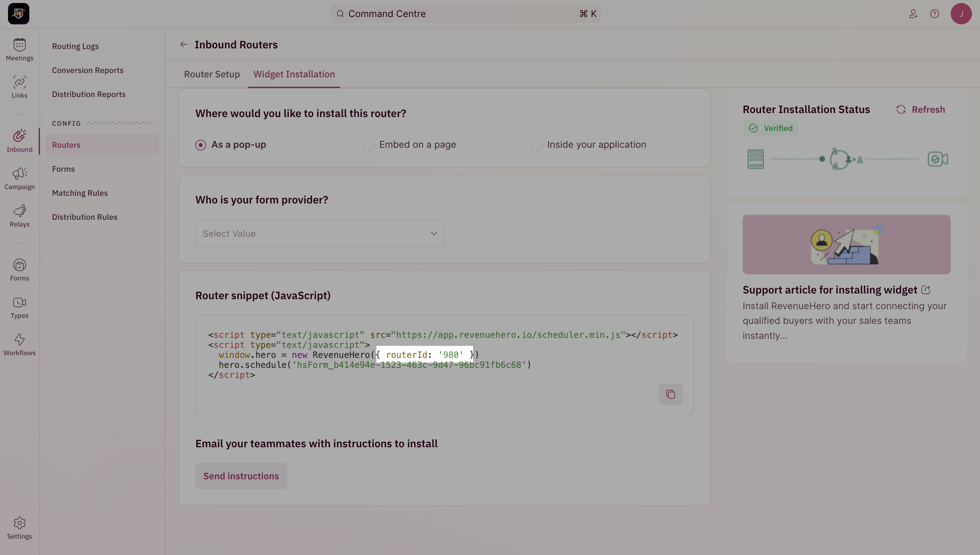This screenshot has width=980, height=555.
Task: Open the form provider Select Value dropdown
Action: [320, 233]
